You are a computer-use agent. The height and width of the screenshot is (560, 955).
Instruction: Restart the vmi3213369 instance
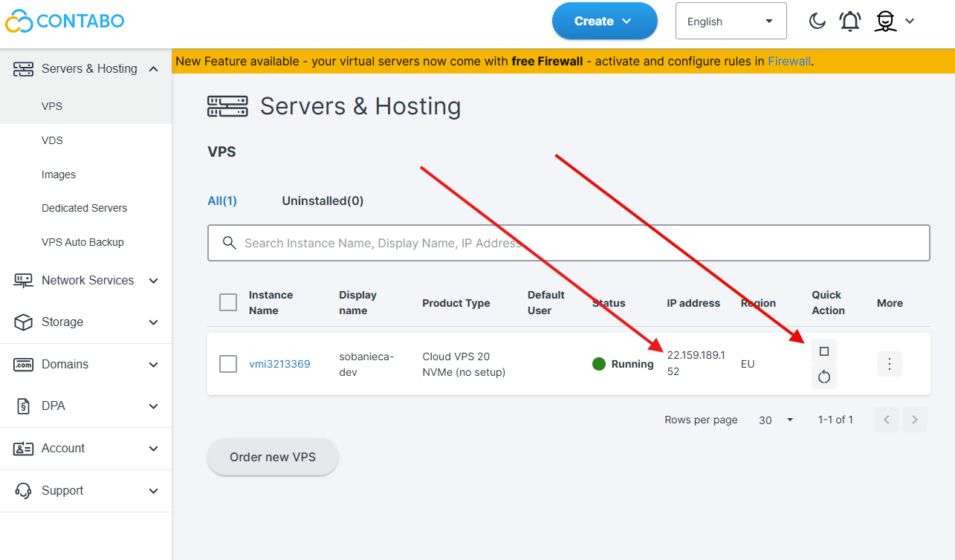[x=824, y=377]
